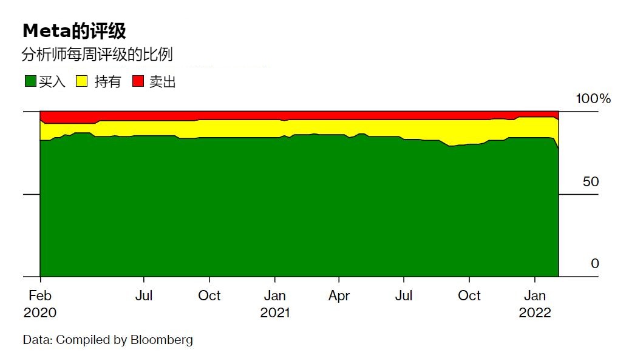The width and height of the screenshot is (629, 364).
Task: Select the 卖出 legend label
Action: tap(163, 82)
